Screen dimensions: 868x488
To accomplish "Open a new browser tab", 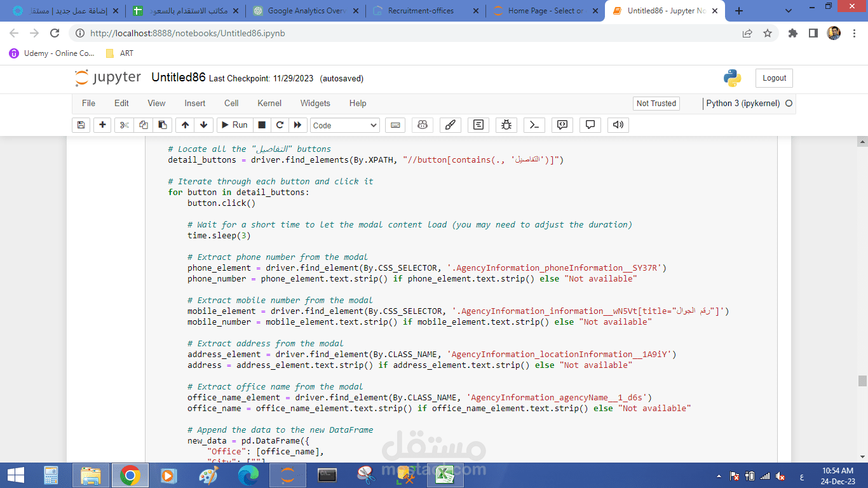I will click(x=739, y=11).
